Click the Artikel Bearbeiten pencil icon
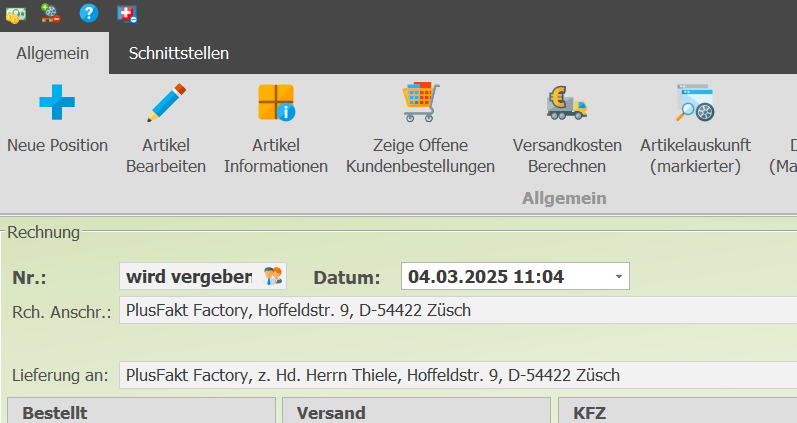 166,102
